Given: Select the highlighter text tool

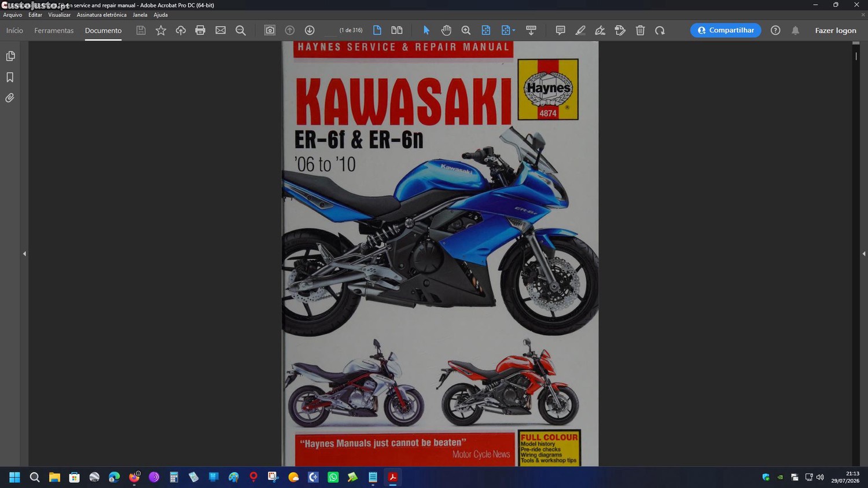Looking at the screenshot, I should (x=580, y=30).
